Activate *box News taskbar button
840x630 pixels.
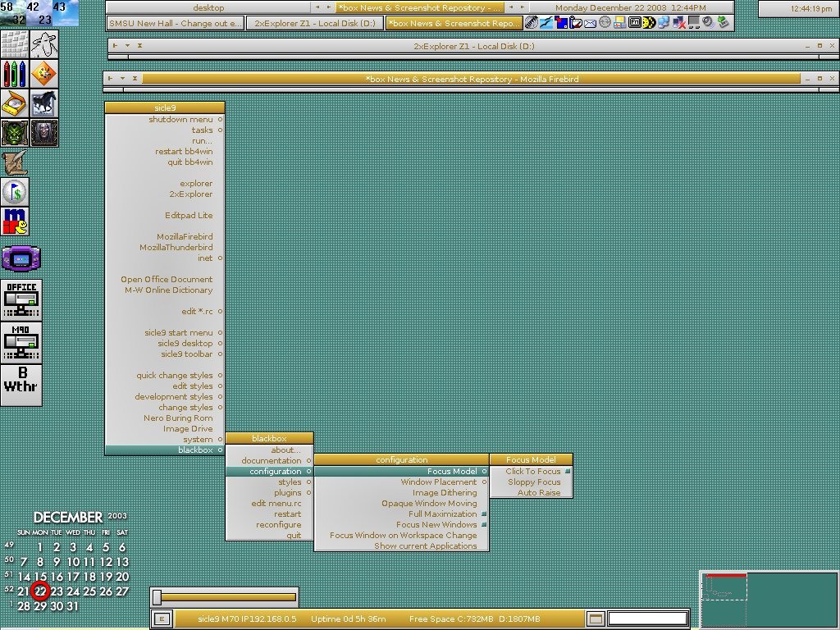(x=454, y=23)
